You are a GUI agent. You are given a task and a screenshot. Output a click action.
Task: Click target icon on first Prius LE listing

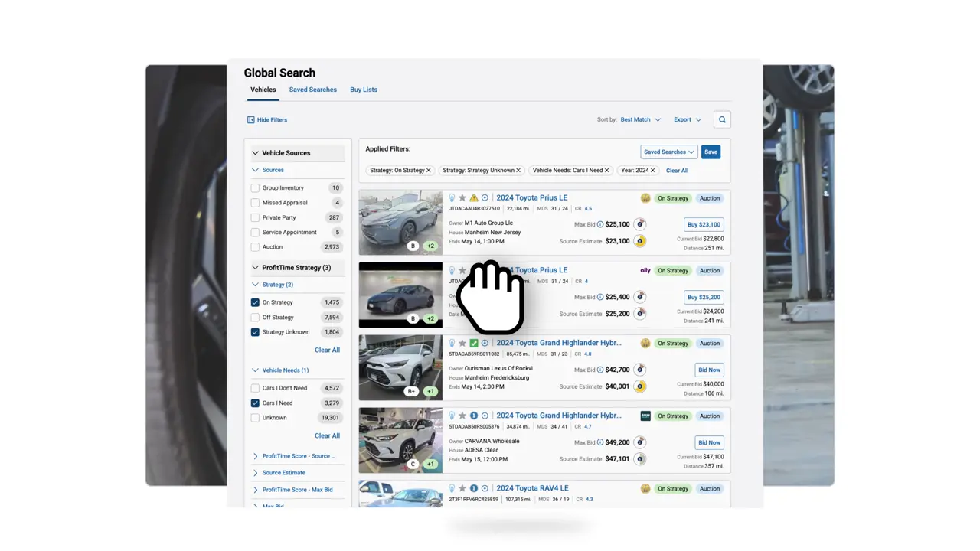(485, 198)
